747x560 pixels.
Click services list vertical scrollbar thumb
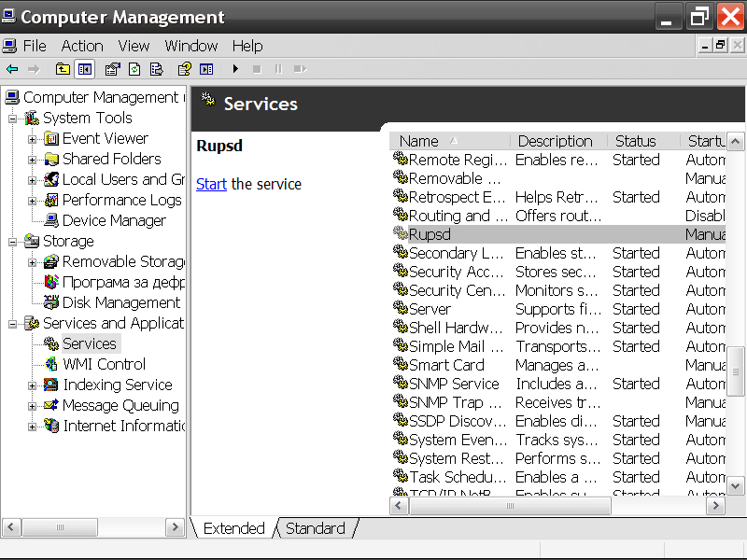coord(736,371)
